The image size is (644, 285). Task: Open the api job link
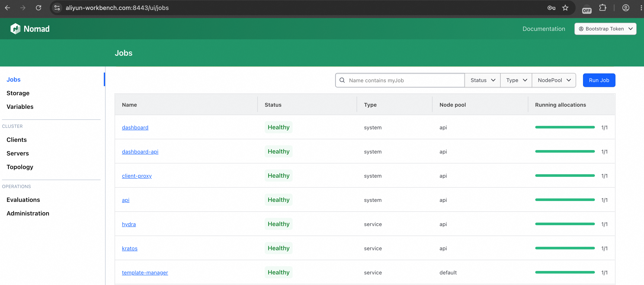click(125, 200)
